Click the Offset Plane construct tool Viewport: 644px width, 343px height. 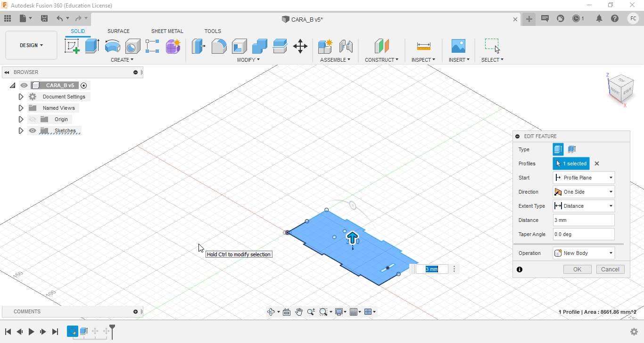click(381, 46)
